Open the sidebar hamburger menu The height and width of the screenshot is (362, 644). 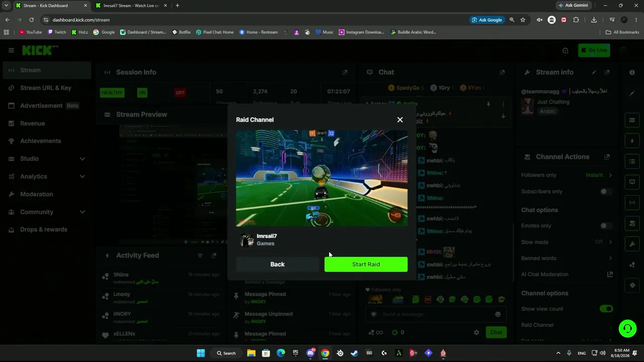[11, 50]
